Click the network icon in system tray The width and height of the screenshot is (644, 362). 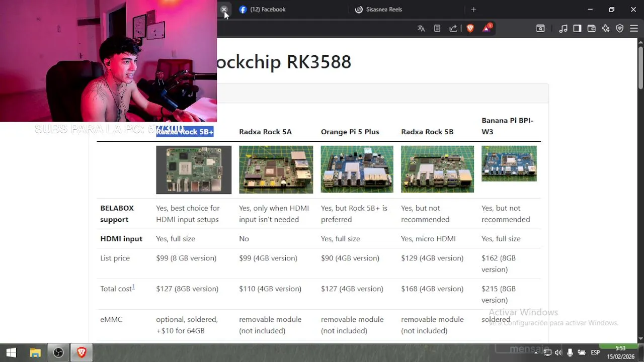pyautogui.click(x=547, y=353)
